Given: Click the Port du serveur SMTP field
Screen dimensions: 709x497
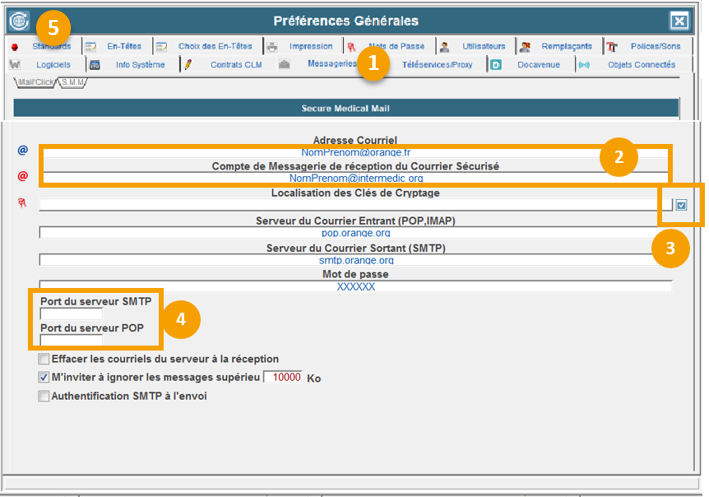Looking at the screenshot, I should (x=70, y=314).
